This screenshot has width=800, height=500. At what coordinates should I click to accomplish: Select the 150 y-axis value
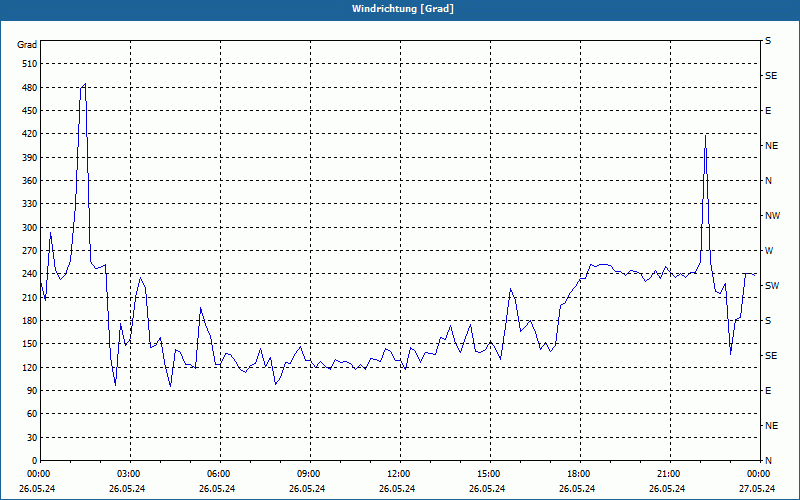pos(30,344)
